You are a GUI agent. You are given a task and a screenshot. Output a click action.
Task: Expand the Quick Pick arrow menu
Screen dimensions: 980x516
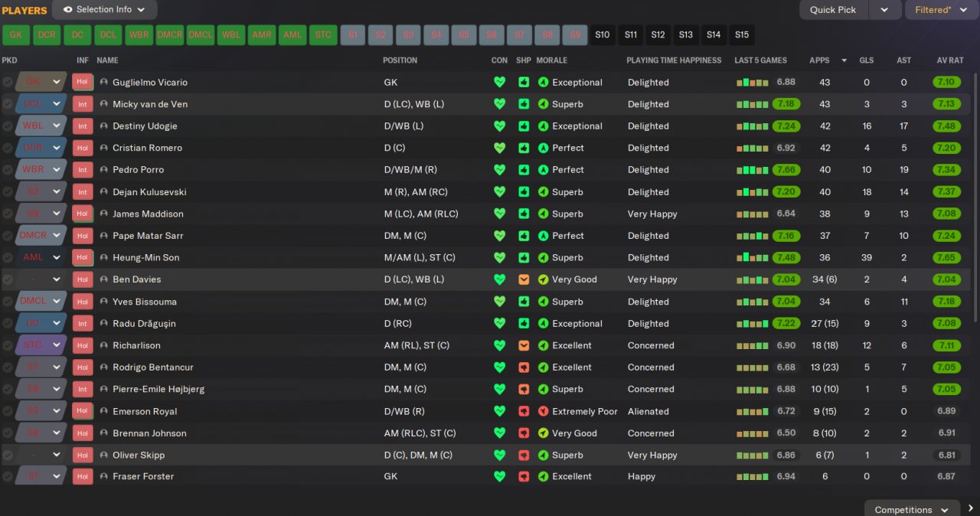(x=885, y=10)
